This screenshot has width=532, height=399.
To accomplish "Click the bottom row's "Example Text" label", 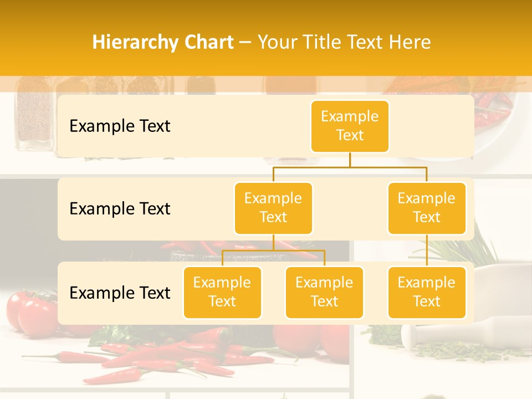I will 120,293.
